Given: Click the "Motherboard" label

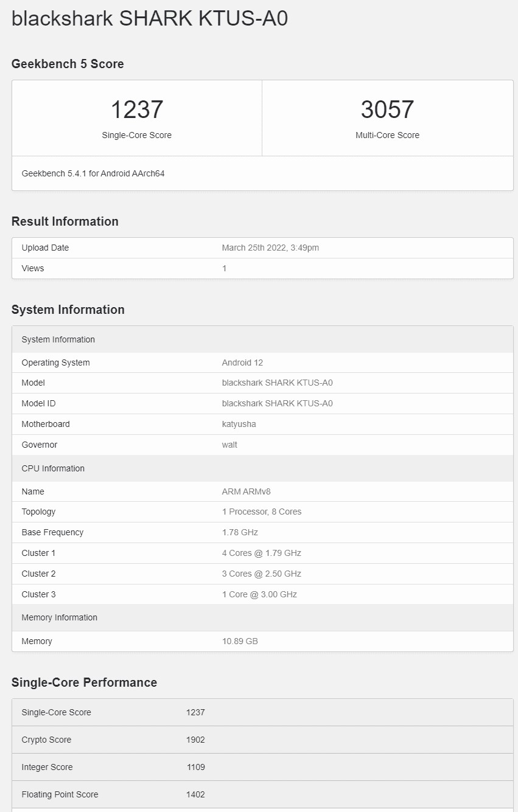Looking at the screenshot, I should coord(46,424).
